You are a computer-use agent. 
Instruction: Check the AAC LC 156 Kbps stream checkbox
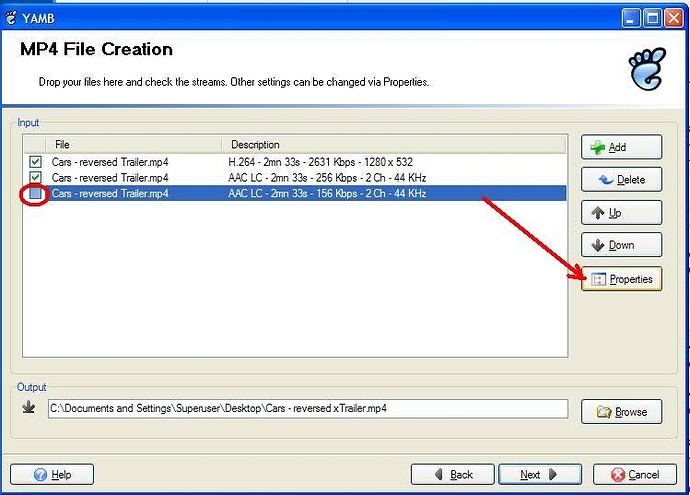click(35, 194)
